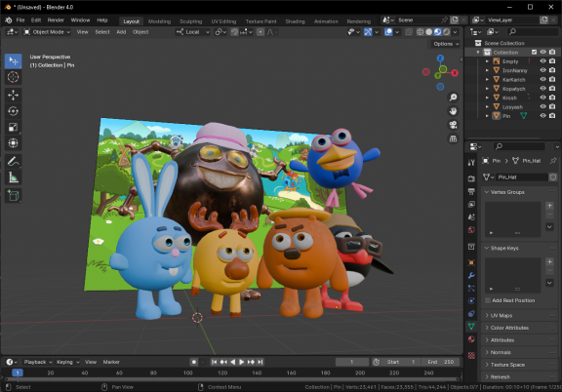This screenshot has width=562, height=392.
Task: Click the current frame playhead marker
Action: point(18,372)
